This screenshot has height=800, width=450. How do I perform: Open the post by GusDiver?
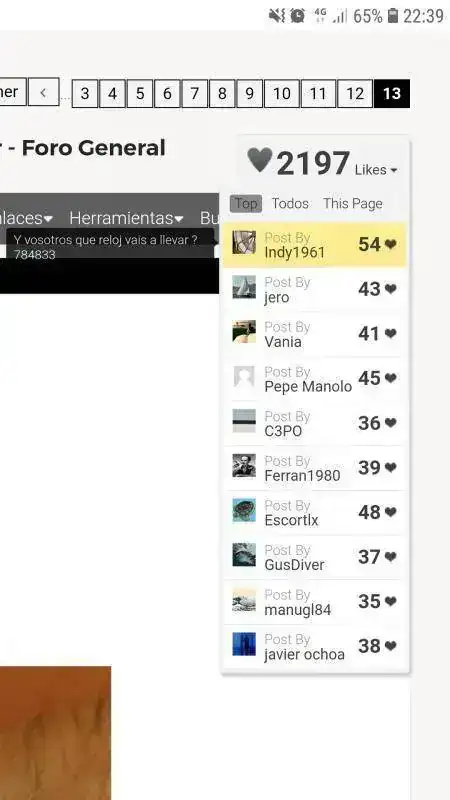(x=315, y=557)
